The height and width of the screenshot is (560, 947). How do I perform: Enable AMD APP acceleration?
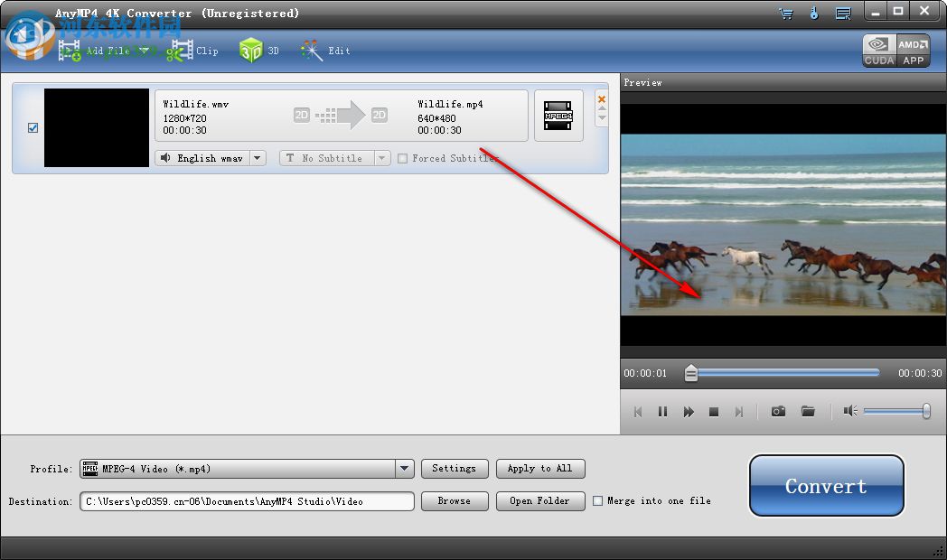pos(913,51)
